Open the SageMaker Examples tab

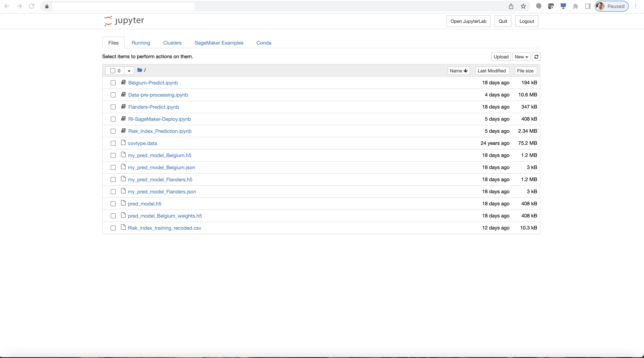click(x=219, y=43)
